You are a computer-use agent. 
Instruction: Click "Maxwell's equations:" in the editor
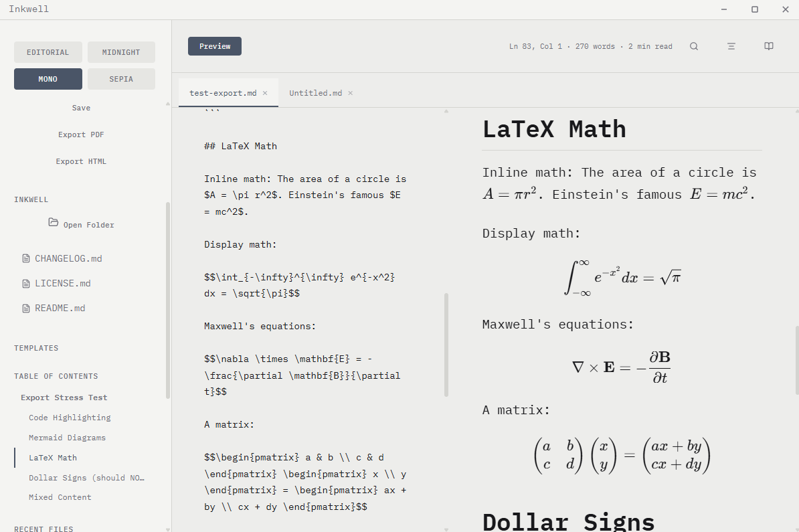[260, 326]
